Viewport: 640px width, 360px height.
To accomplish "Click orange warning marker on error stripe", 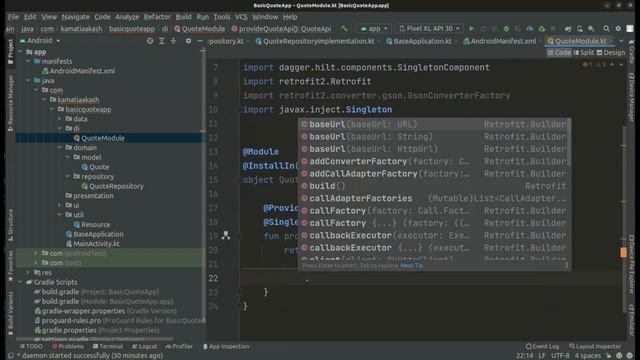I will click(623, 252).
